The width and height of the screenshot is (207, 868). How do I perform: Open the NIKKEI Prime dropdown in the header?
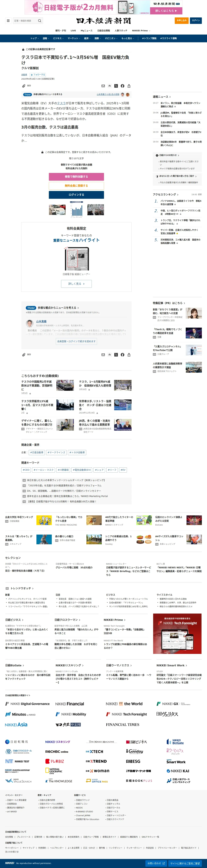click(141, 31)
